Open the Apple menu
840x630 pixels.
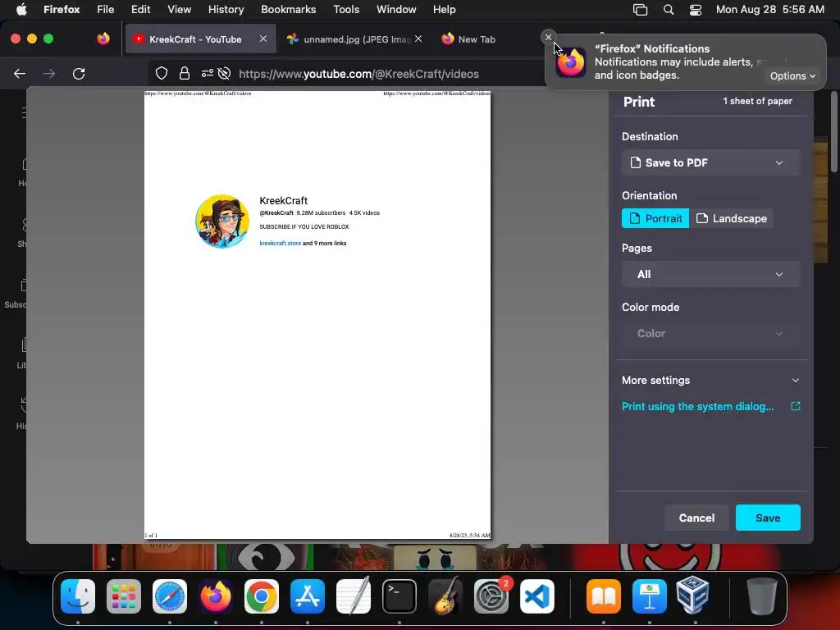[x=21, y=10]
